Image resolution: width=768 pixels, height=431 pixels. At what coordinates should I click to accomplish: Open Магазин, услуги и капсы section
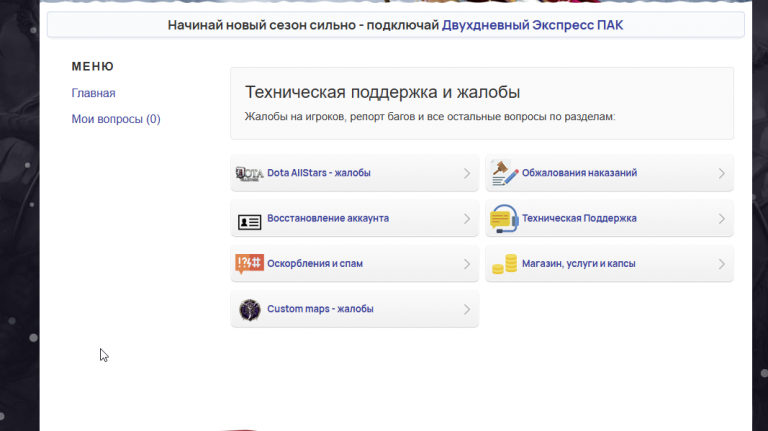609,263
